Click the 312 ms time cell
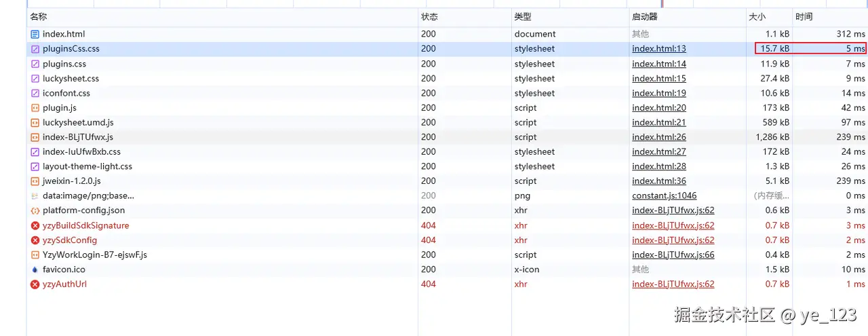Viewport: 868px width, 336px height. 851,34
